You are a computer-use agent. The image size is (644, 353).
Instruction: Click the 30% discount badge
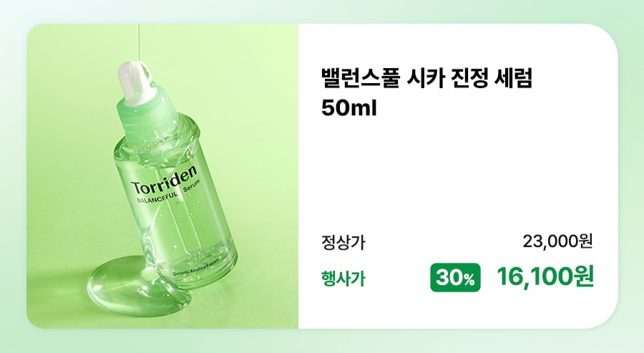[455, 277]
